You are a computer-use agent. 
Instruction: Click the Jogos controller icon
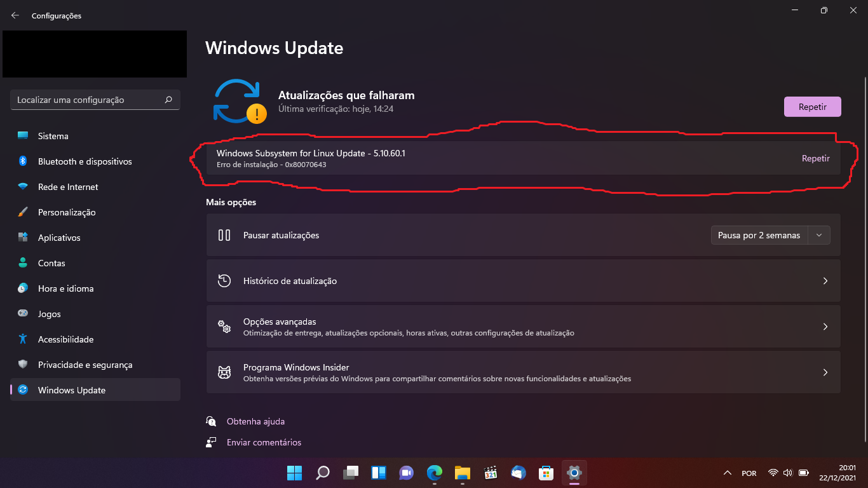(23, 314)
